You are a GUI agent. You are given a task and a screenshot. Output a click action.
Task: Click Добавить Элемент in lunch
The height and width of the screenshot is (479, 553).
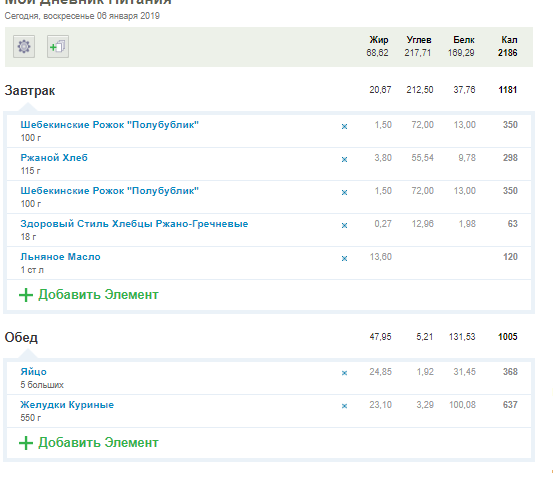(98, 443)
